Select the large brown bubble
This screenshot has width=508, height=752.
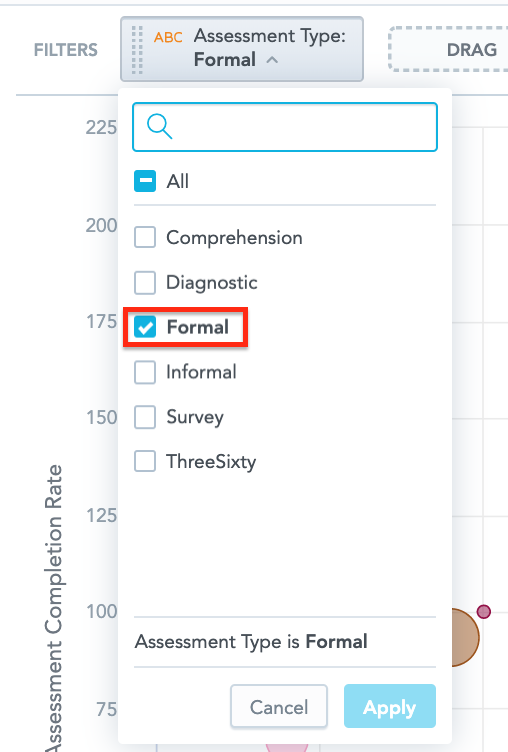tap(465, 637)
